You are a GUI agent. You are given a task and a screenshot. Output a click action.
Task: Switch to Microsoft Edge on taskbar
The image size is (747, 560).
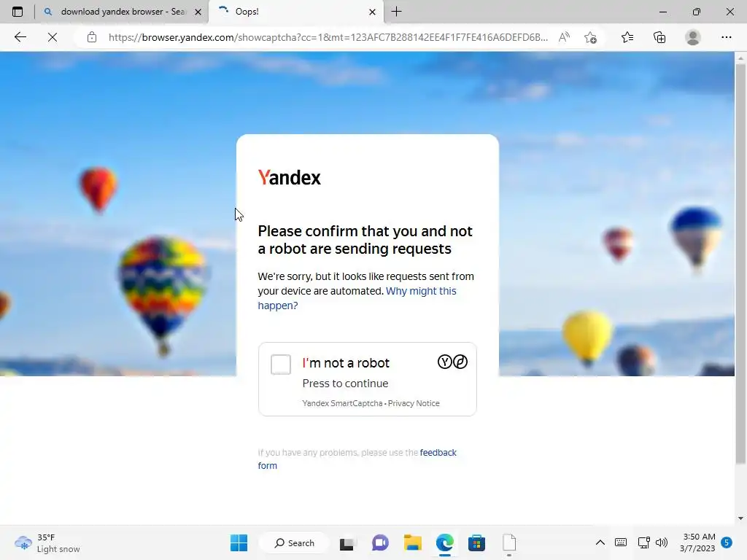445,542
